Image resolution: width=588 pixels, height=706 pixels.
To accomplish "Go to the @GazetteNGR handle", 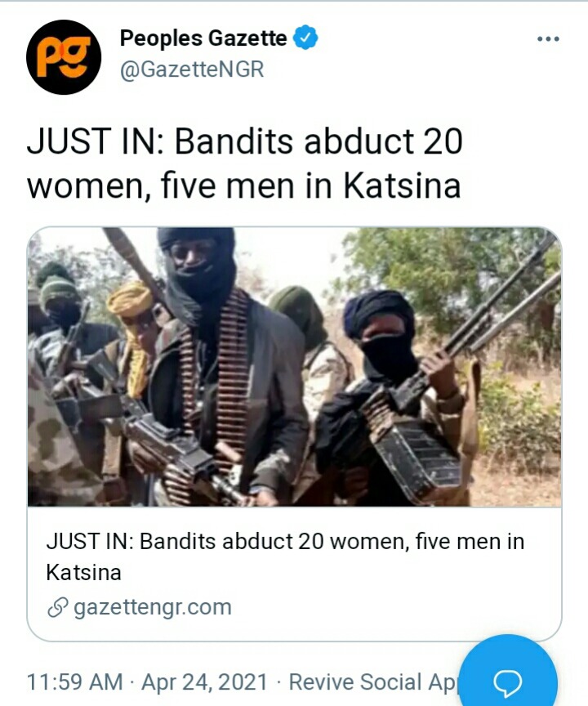I will pyautogui.click(x=192, y=69).
